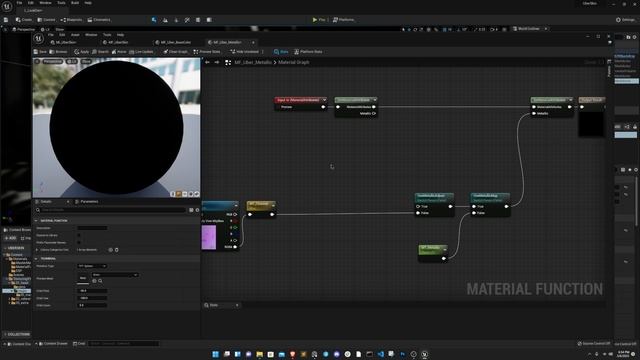640x360 pixels.
Task: Click Search in material editor toolbar
Action: pos(100,52)
